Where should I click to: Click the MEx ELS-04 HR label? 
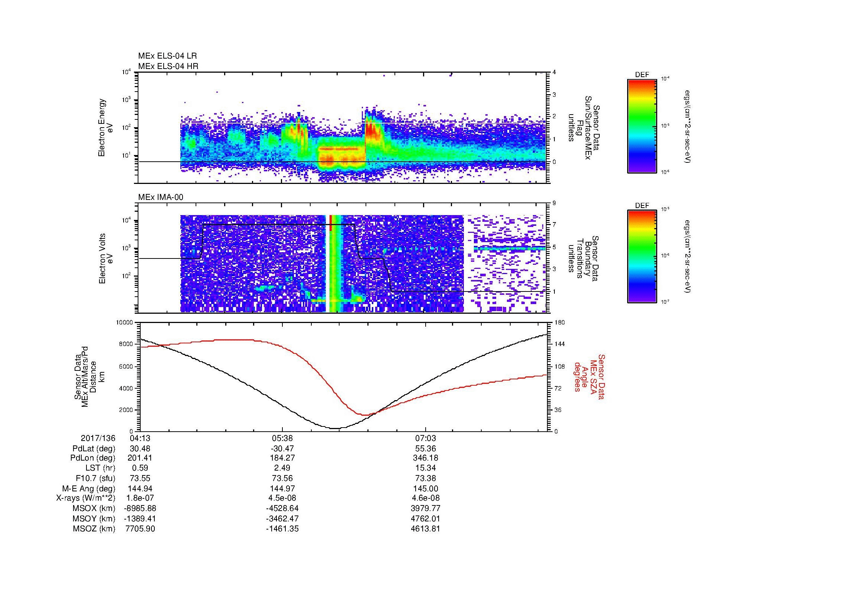pos(168,66)
